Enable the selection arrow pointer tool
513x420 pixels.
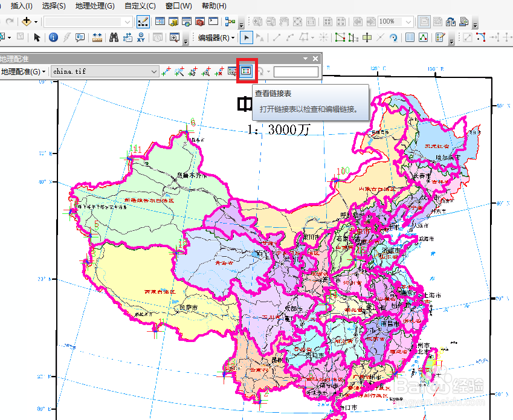click(x=37, y=37)
